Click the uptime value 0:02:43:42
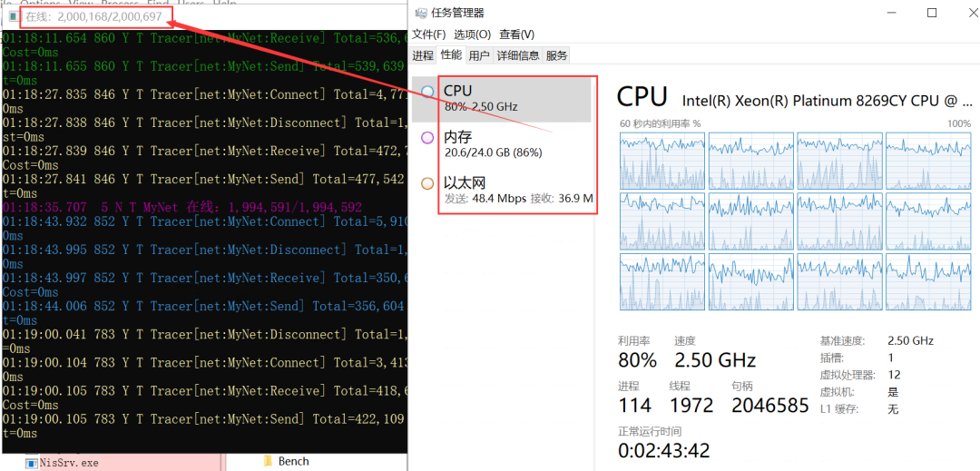 pyautogui.click(x=663, y=450)
